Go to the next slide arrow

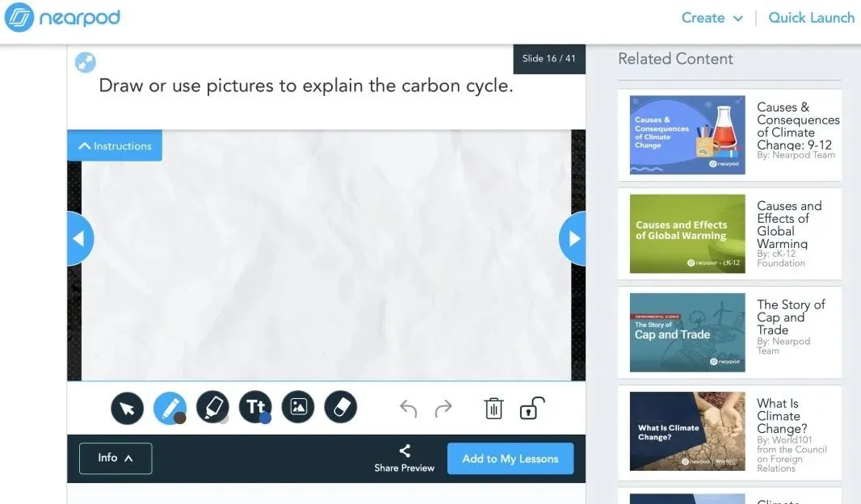pyautogui.click(x=573, y=239)
